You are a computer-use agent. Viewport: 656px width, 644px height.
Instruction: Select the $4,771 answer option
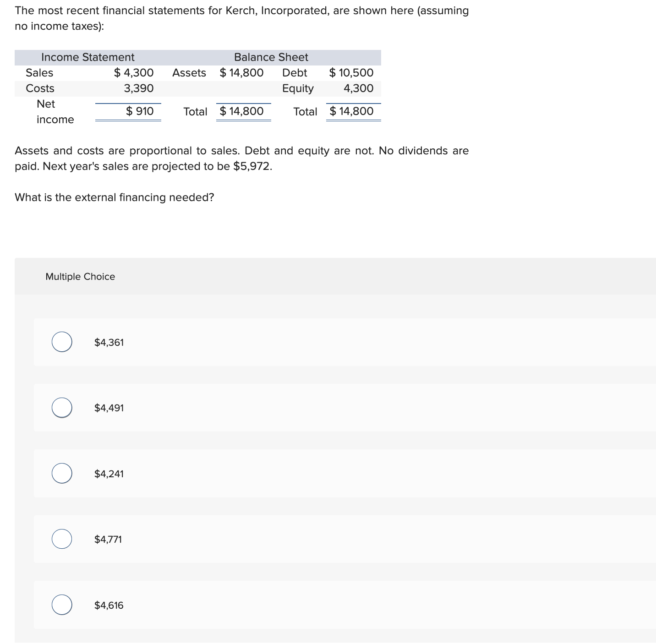62,539
